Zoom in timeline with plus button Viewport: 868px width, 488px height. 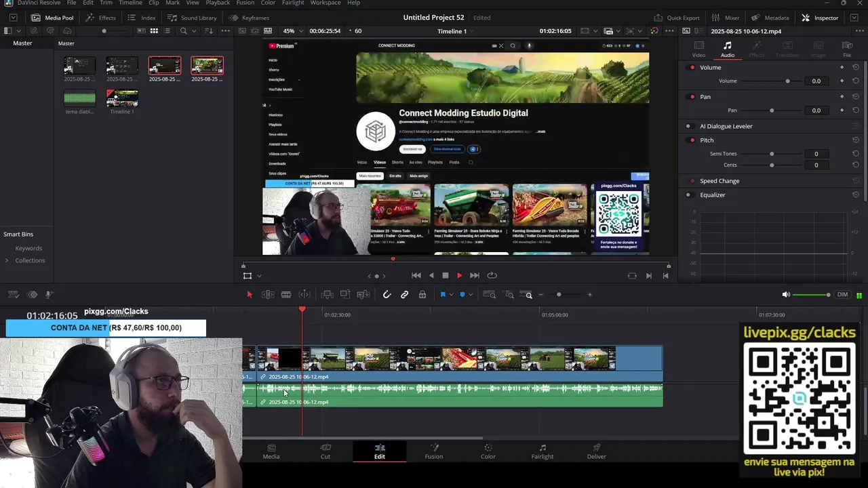point(589,295)
